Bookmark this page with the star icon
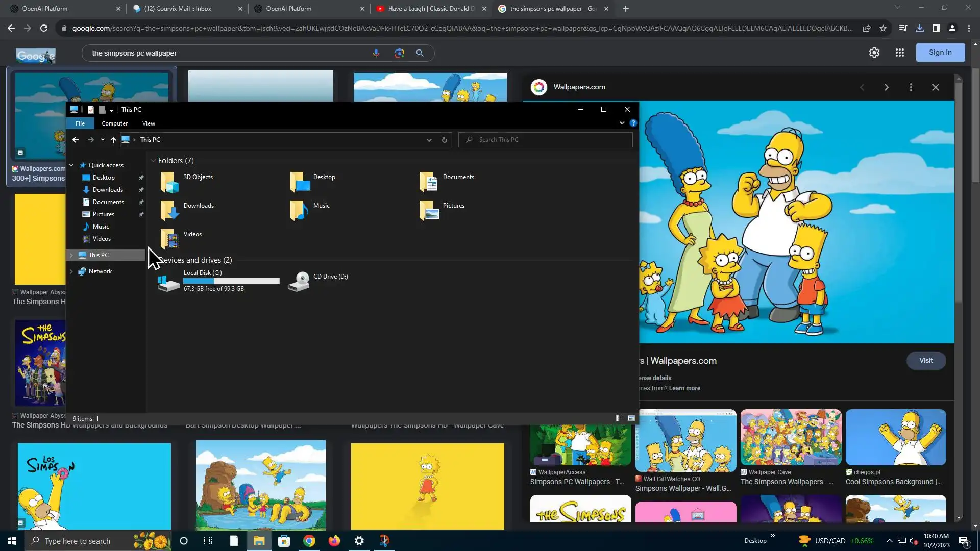 [x=883, y=28]
